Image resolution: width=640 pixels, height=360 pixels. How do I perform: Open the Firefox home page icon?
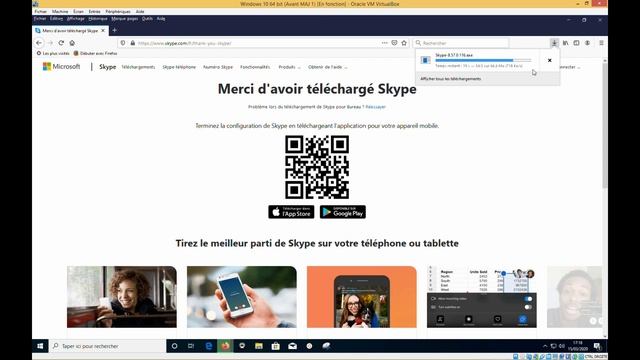point(72,43)
